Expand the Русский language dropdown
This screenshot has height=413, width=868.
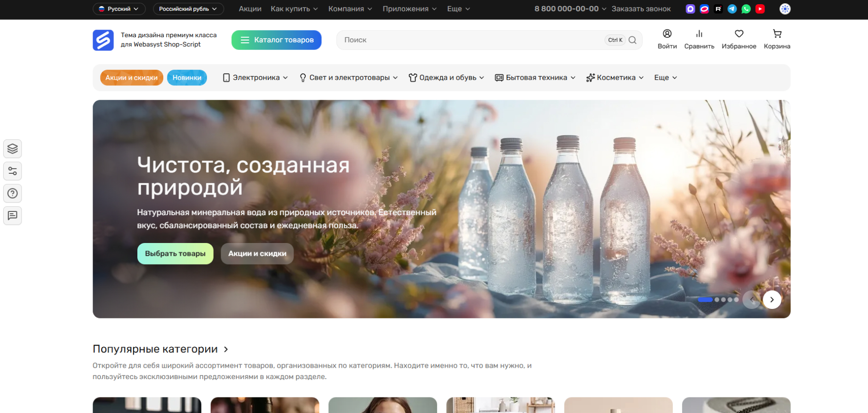119,9
